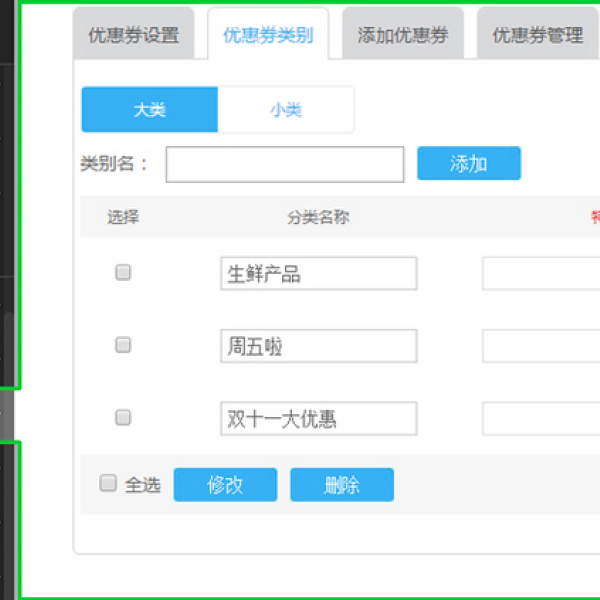Click the 生鲜产品 category name field
The image size is (600, 600).
[318, 274]
